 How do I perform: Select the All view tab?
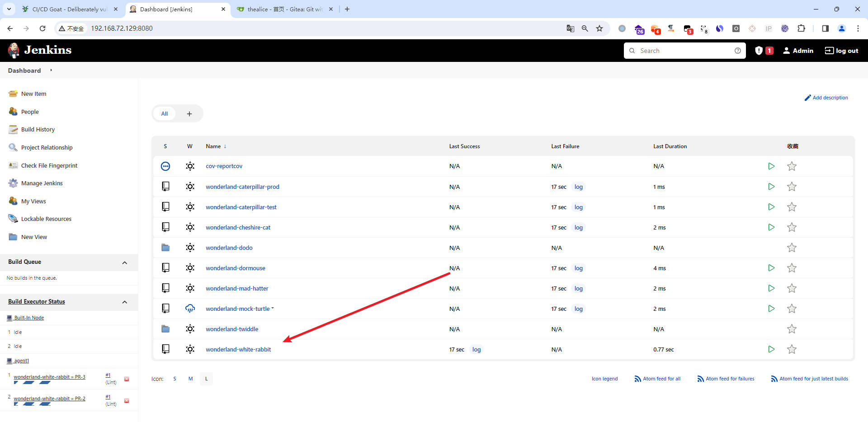(165, 114)
